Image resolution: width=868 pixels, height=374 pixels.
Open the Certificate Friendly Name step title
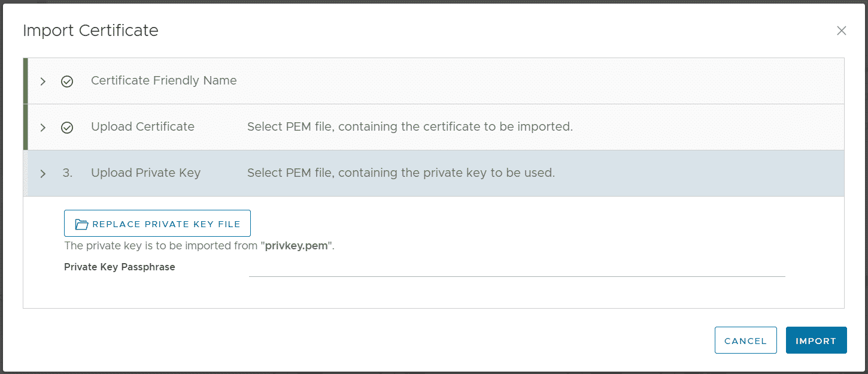point(163,80)
